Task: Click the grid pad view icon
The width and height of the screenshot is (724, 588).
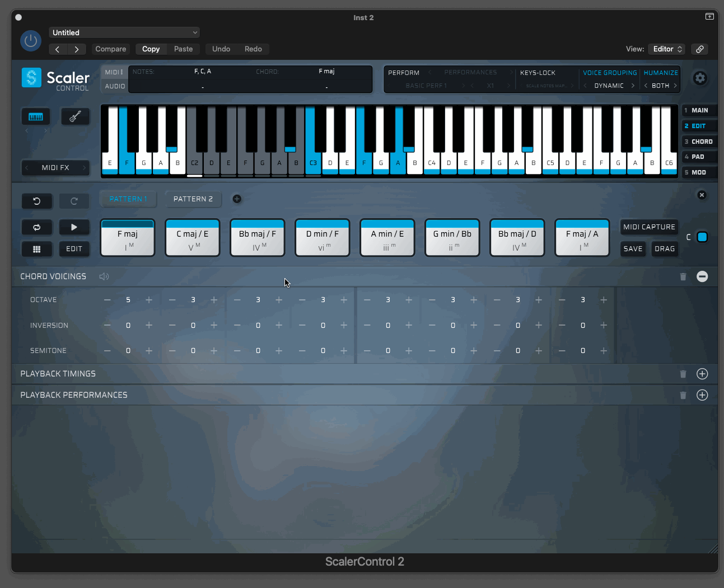Action: pos(37,249)
